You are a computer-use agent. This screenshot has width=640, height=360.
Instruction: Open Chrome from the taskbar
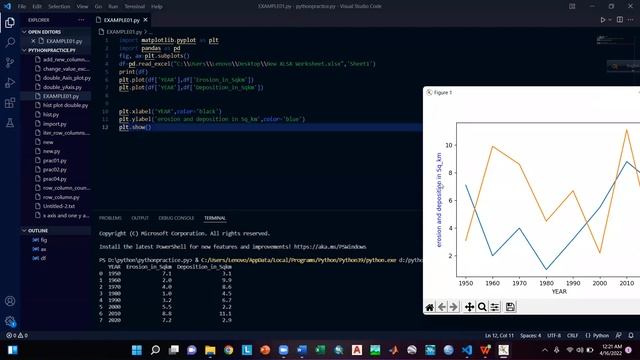[229, 350]
